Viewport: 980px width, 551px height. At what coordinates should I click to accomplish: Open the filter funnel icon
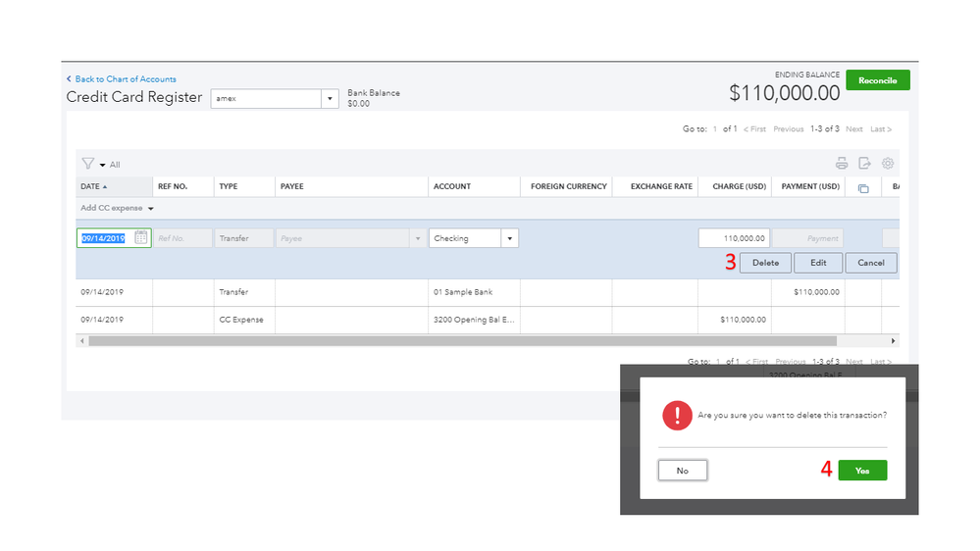[87, 164]
